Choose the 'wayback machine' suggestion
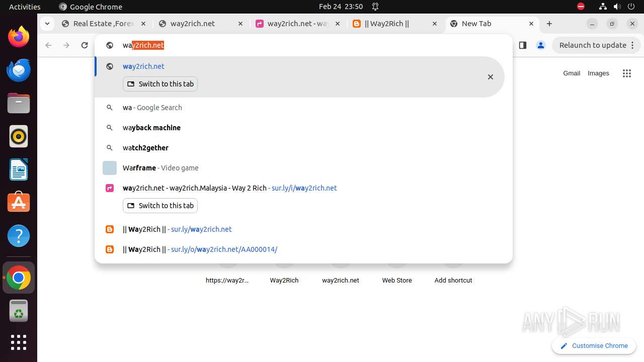 pyautogui.click(x=303, y=128)
